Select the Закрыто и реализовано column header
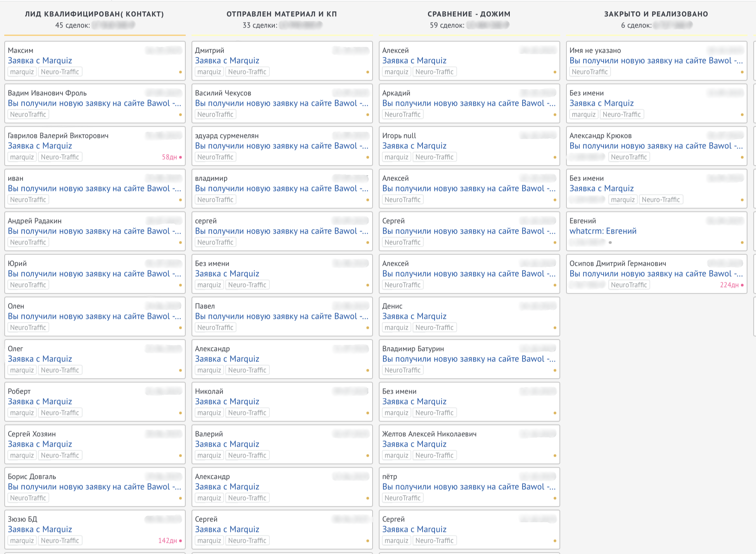 (656, 14)
